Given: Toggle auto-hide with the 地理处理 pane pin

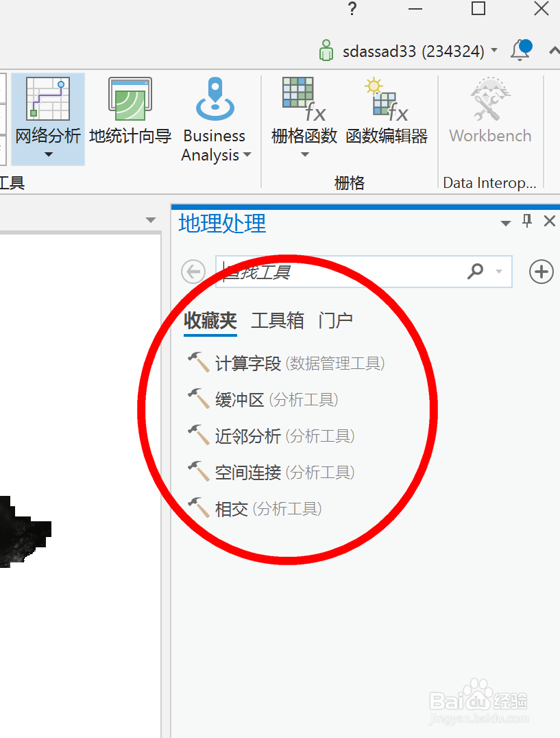Looking at the screenshot, I should 526,221.
